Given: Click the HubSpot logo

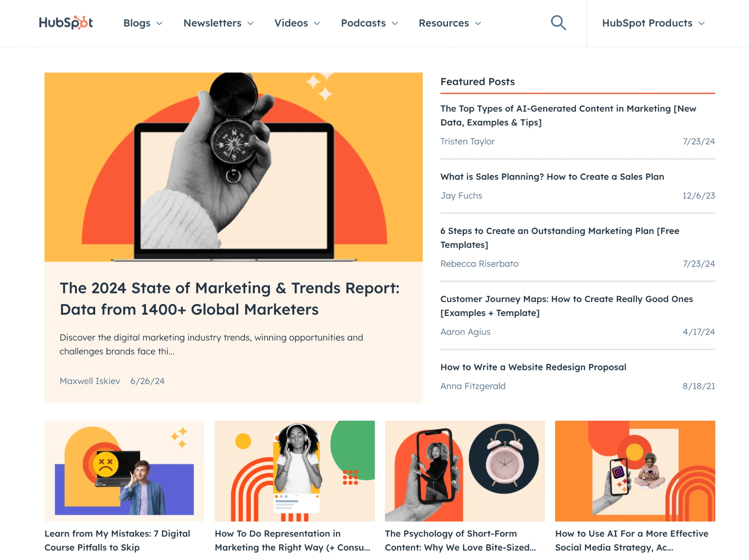Looking at the screenshot, I should point(66,23).
